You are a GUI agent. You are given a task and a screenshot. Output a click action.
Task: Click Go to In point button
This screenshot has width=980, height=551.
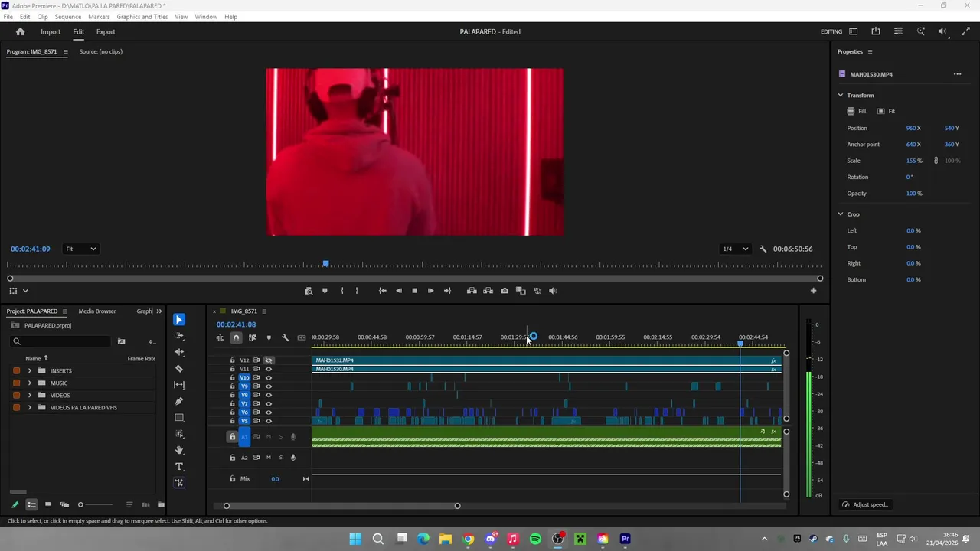(x=382, y=291)
